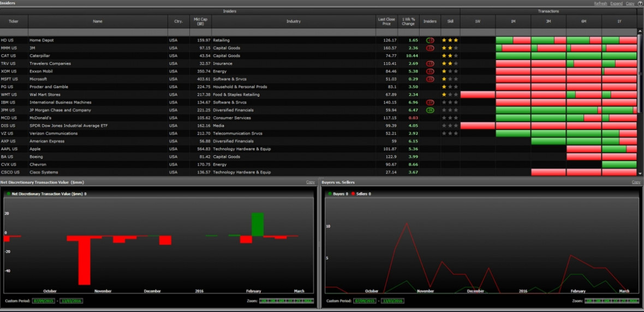Click the insiders badge in IBM row

click(x=430, y=102)
